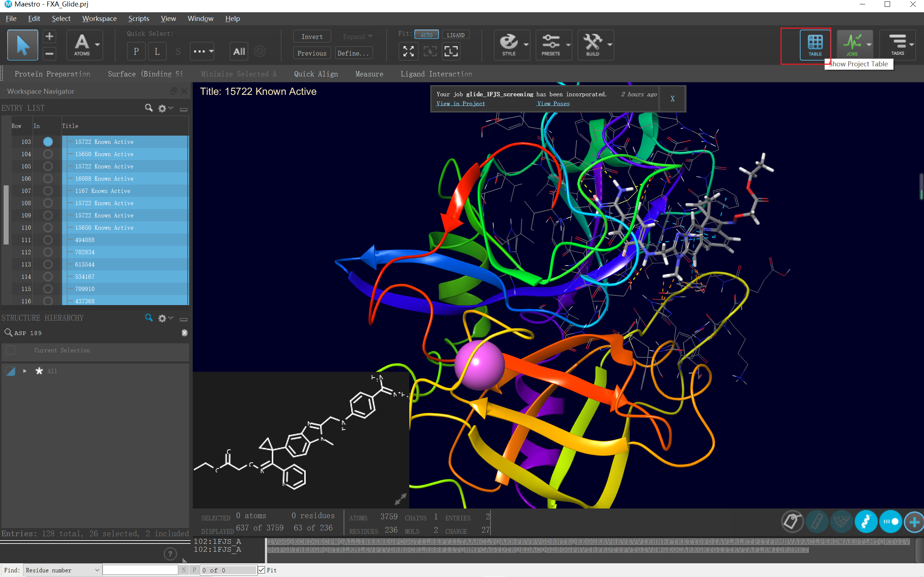Check the Current Selection box
The width and height of the screenshot is (924, 577).
click(x=11, y=350)
